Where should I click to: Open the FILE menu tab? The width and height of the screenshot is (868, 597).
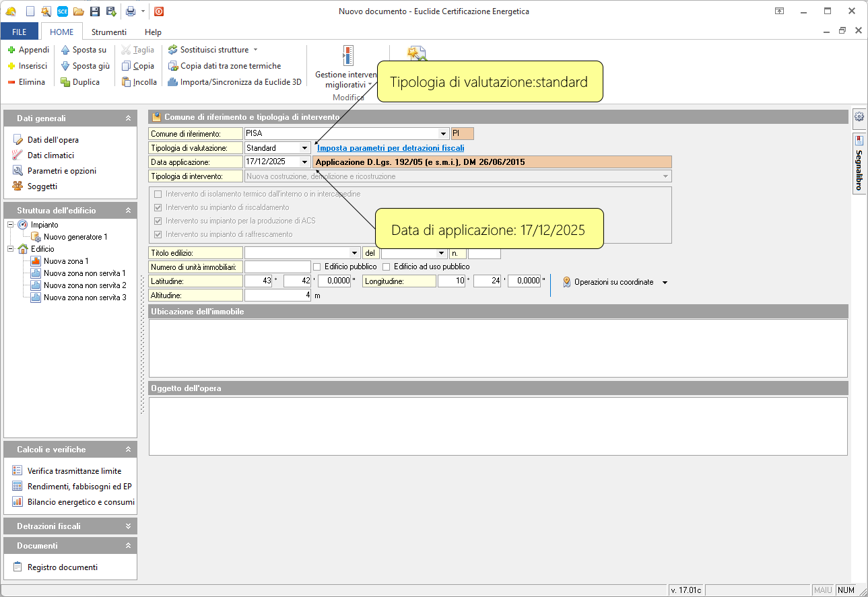[x=20, y=32]
